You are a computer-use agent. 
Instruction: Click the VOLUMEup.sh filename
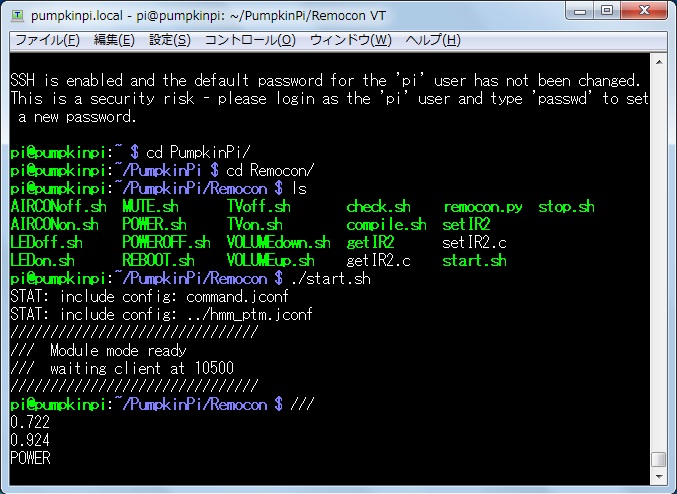pos(271,261)
